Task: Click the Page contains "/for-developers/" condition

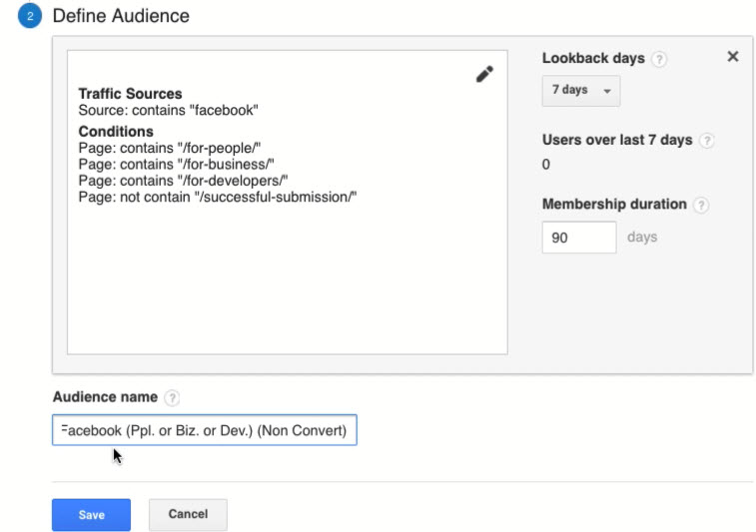Action: pyautogui.click(x=183, y=180)
